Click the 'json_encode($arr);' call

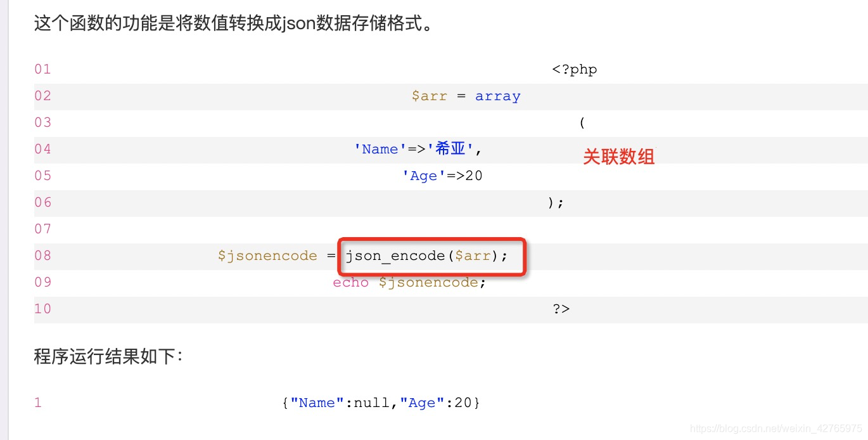click(427, 256)
